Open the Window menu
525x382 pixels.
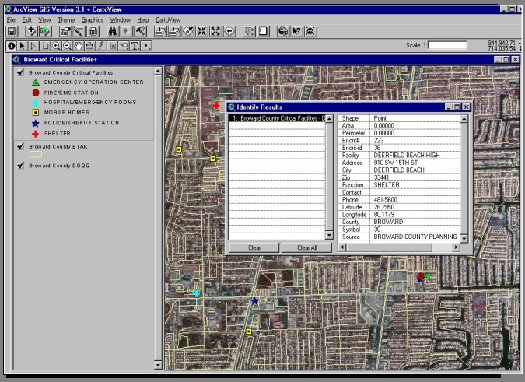(x=120, y=20)
